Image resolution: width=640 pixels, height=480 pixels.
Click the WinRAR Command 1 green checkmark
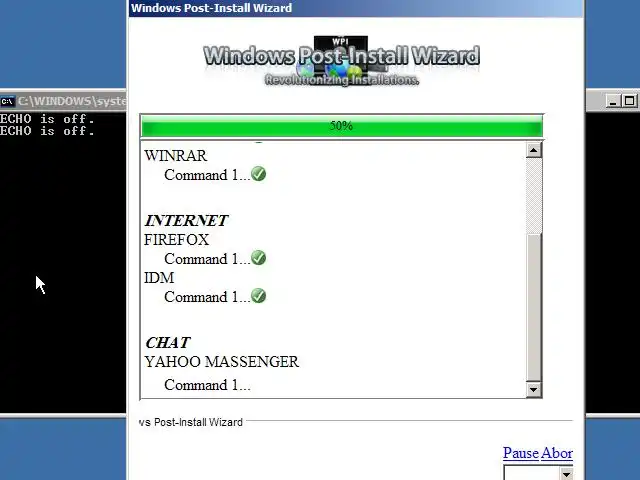click(258, 174)
